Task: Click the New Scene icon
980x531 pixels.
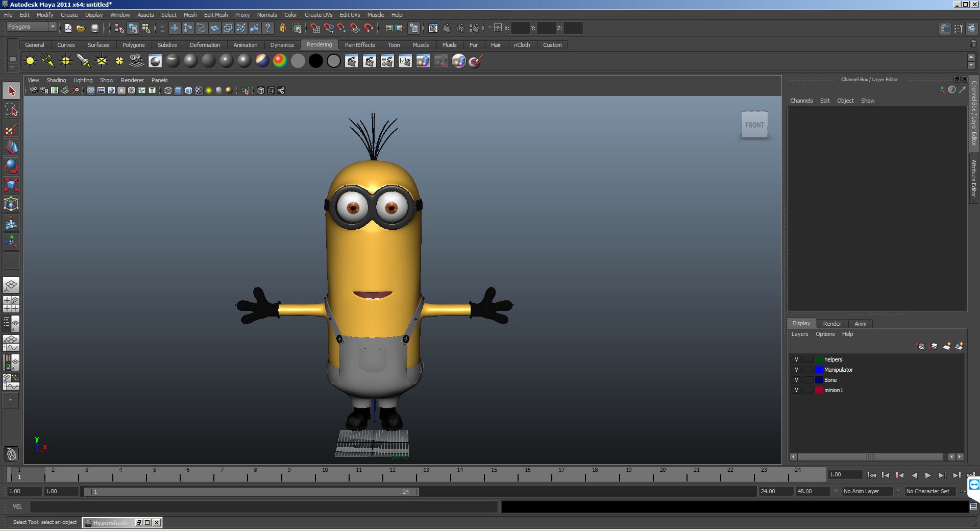Action: 68,28
